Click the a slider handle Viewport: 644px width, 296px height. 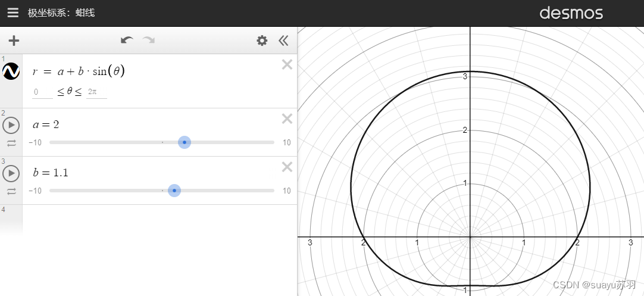tap(185, 142)
